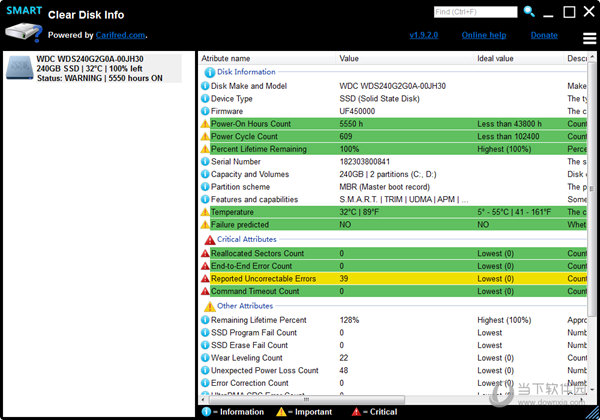Open the Carifred.com link
The image size is (600, 420).
pyautogui.click(x=120, y=35)
